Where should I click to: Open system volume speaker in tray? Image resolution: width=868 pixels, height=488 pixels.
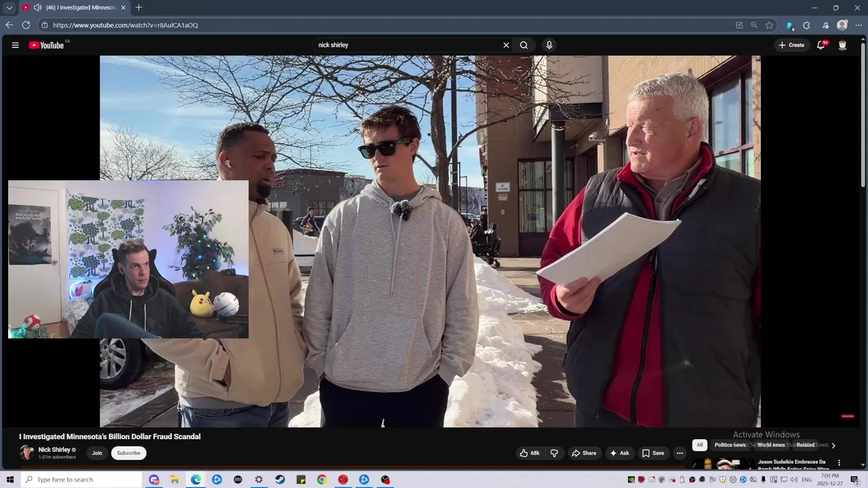[794, 480]
